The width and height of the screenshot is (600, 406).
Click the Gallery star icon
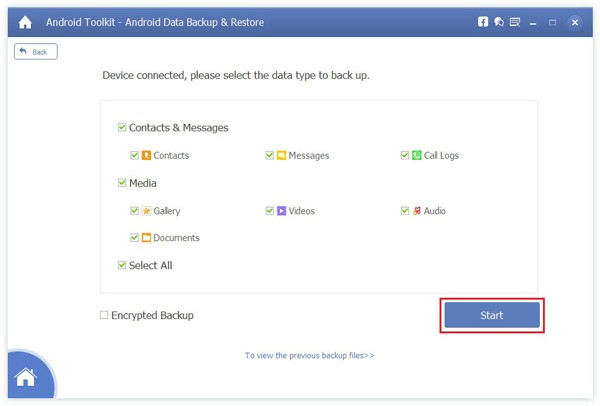coord(146,211)
